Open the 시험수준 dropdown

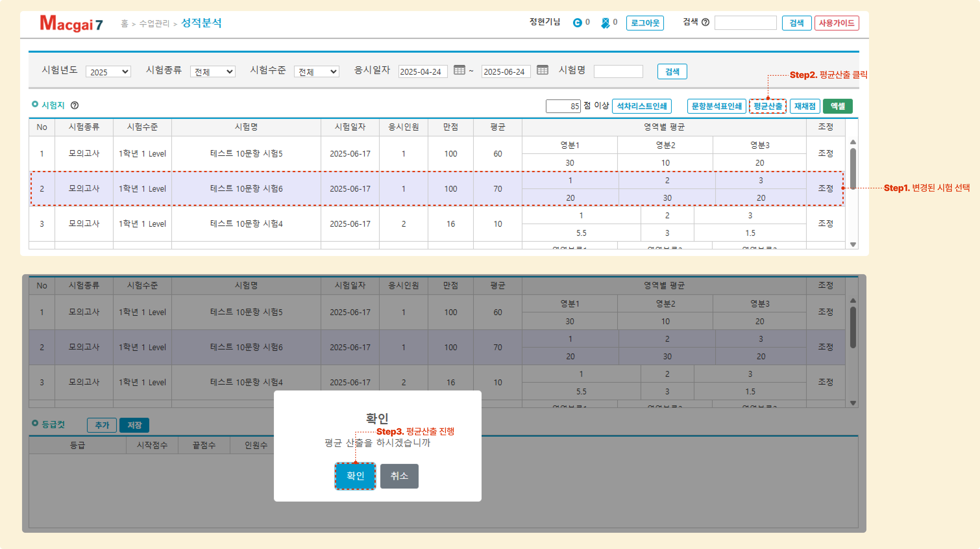[316, 71]
